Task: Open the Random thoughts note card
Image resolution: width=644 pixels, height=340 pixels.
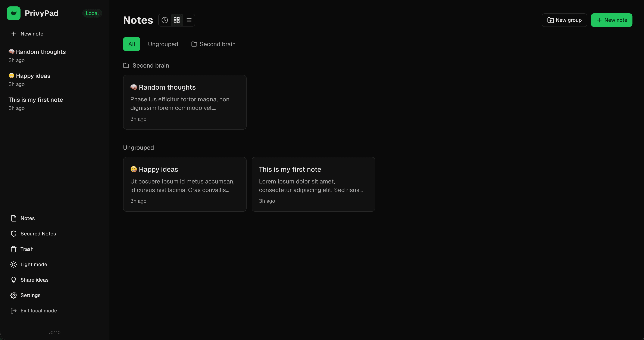Action: click(x=184, y=102)
